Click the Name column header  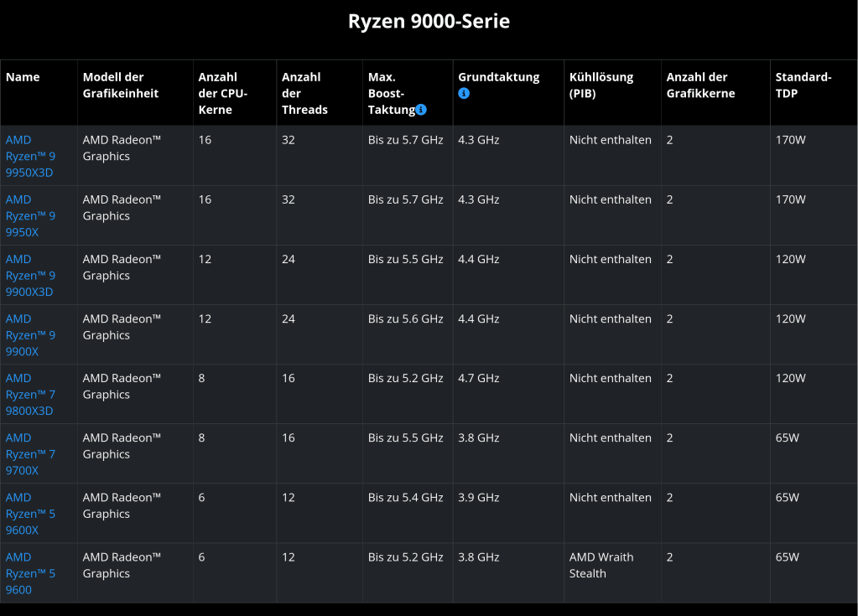pyautogui.click(x=23, y=77)
